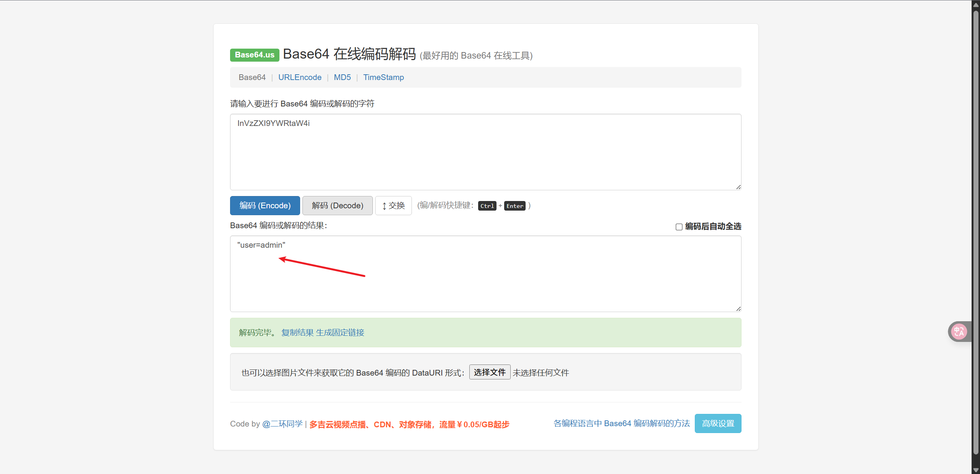Click the Base64.us logo badge

(254, 54)
